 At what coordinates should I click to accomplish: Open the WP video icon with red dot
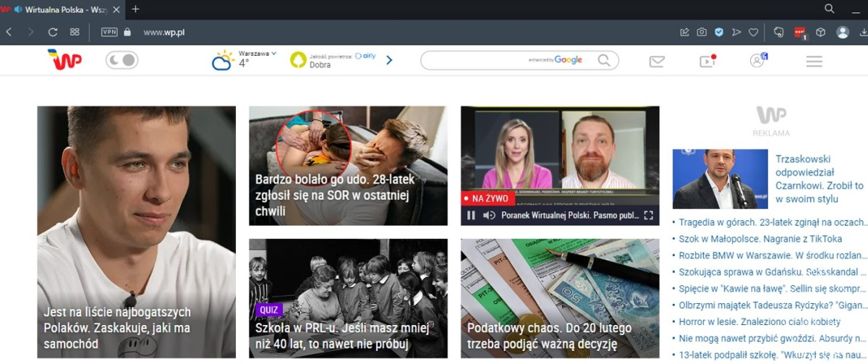tap(707, 62)
